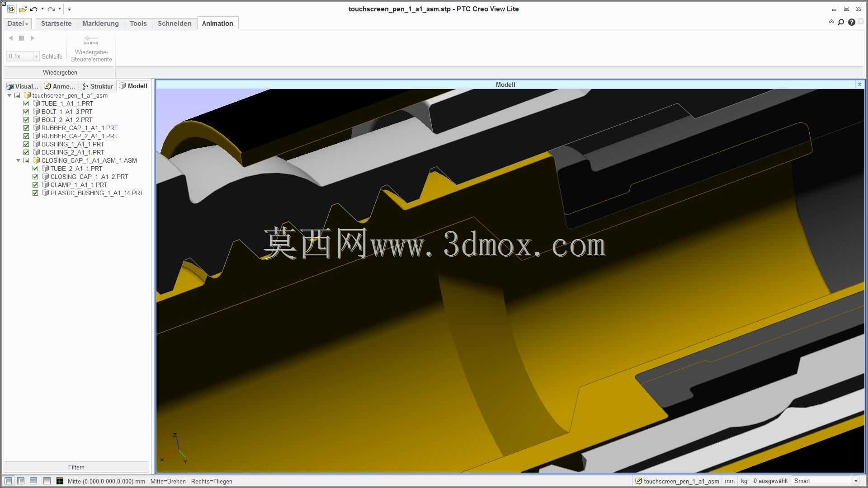Image resolution: width=868 pixels, height=488 pixels.
Task: Open the Smart selection filter dropdown
Action: (x=855, y=481)
